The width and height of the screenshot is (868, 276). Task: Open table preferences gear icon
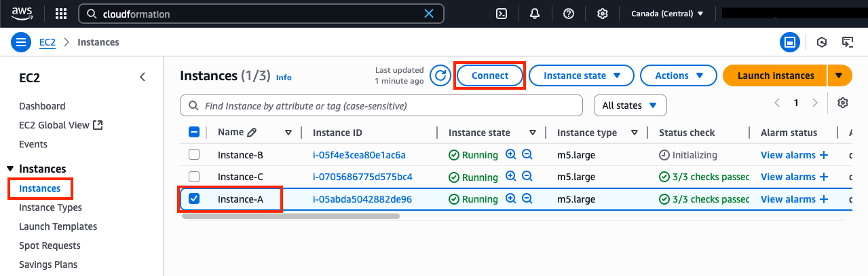click(843, 103)
